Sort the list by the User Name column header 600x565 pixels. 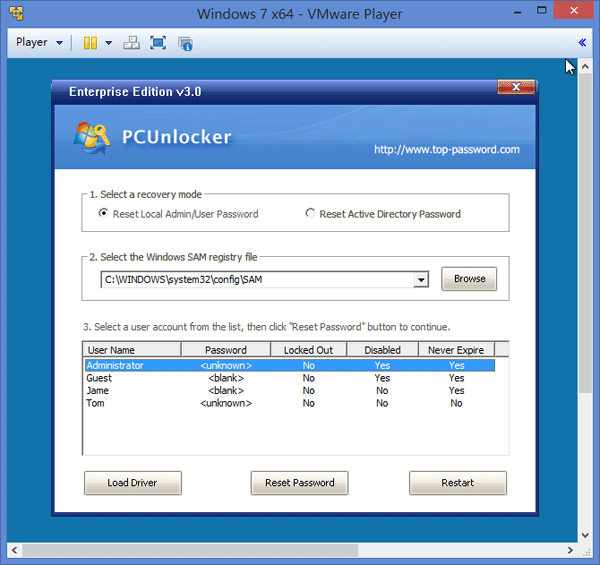click(x=132, y=350)
